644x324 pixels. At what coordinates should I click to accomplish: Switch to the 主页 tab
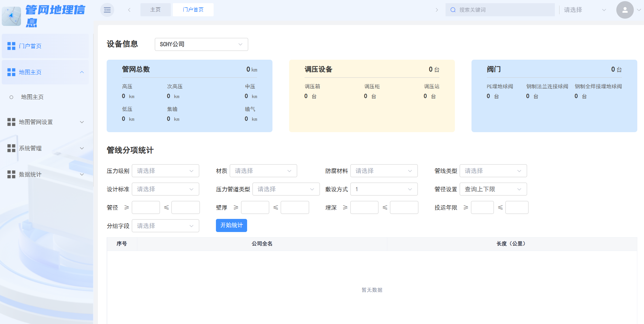(155, 10)
